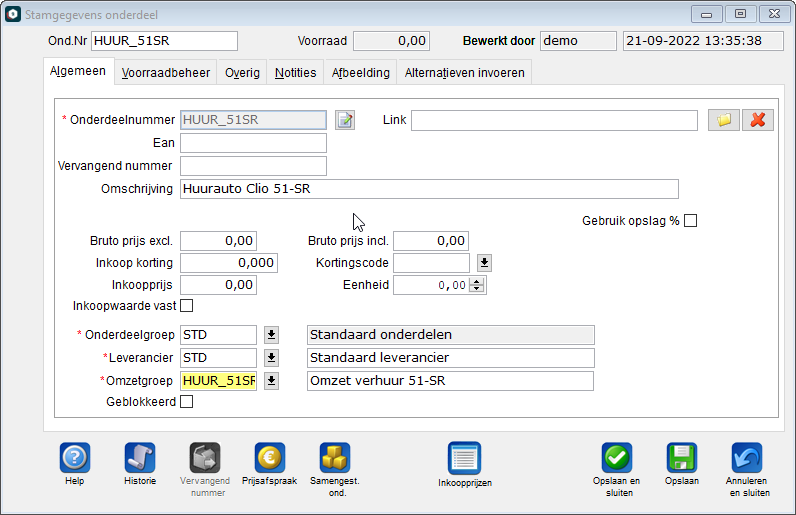The height and width of the screenshot is (515, 796).
Task: Maximize the Stamgegevens onderdeel window
Action: click(740, 14)
